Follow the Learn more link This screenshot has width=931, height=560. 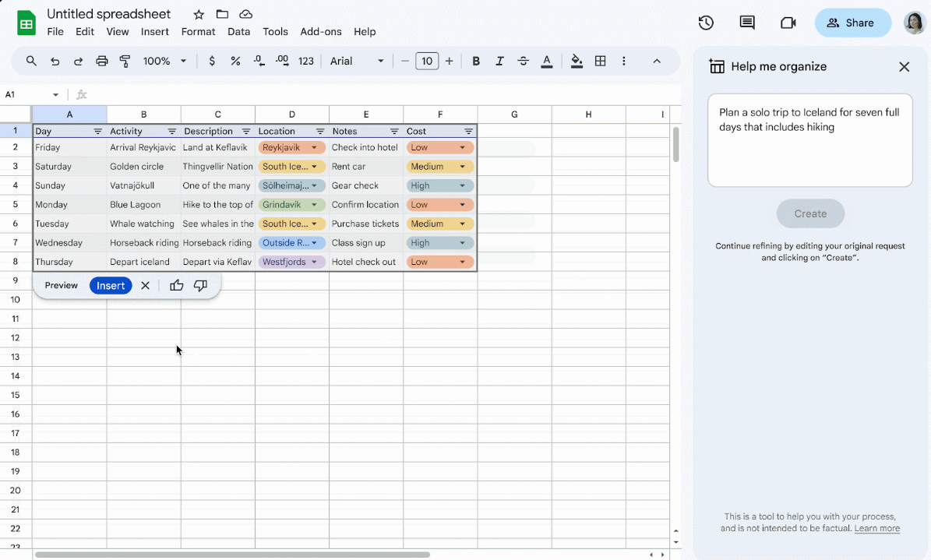(x=876, y=528)
